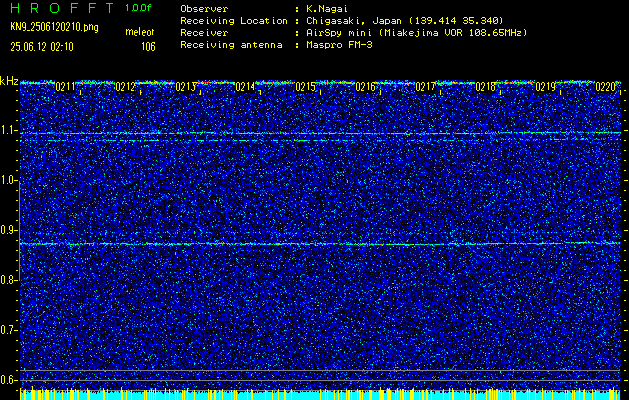This screenshot has height=400, width=629.
Task: Click the kHz axis unit label
Action: click(x=9, y=81)
